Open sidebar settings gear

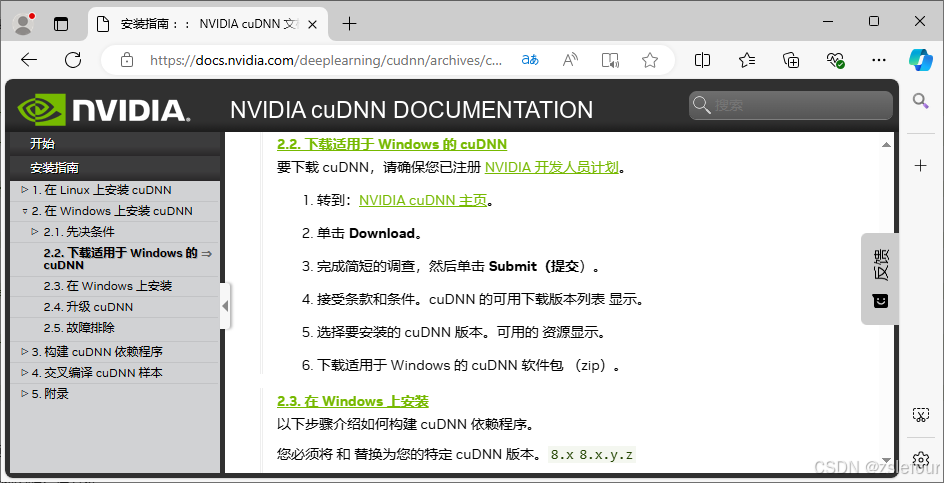point(921,458)
